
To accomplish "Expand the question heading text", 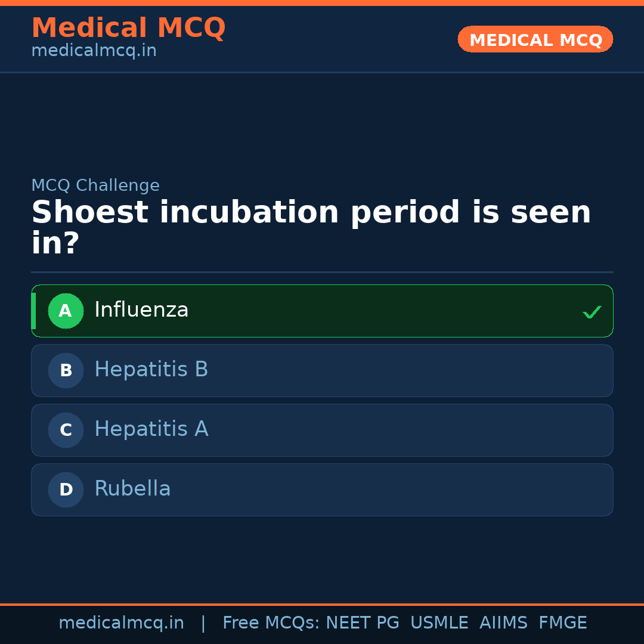I will tap(310, 227).
